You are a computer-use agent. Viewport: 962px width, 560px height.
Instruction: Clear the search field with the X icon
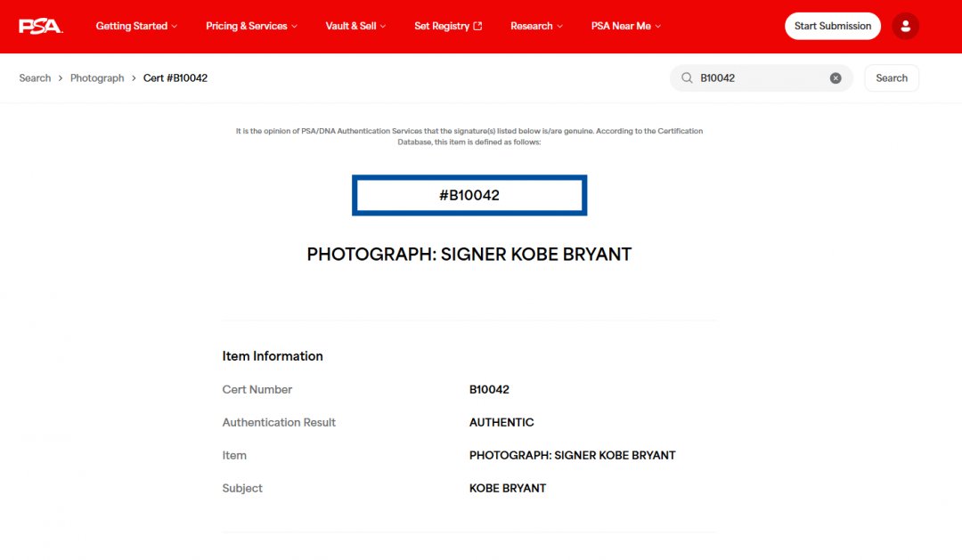(835, 77)
